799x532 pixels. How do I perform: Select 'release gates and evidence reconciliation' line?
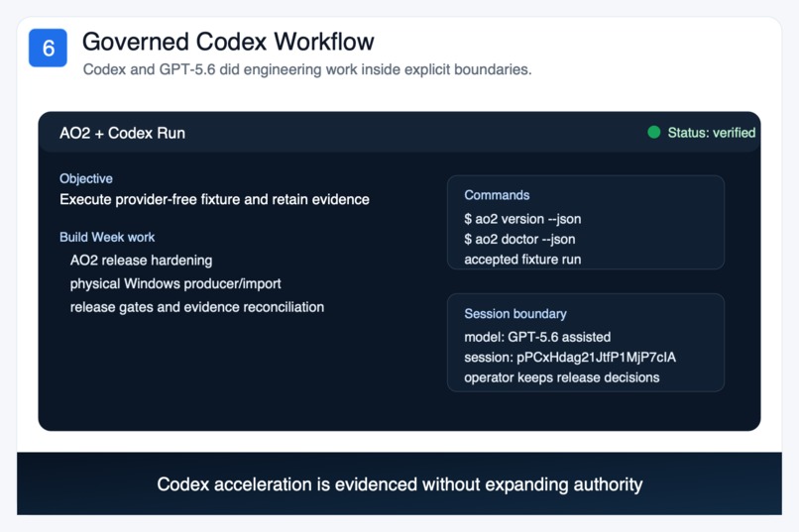pos(197,307)
